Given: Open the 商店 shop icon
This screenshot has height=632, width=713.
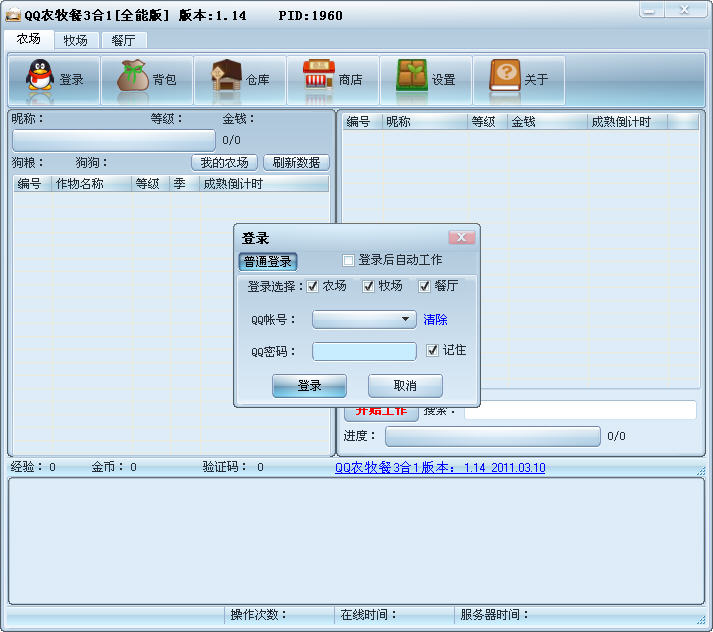Looking at the screenshot, I should (x=319, y=75).
